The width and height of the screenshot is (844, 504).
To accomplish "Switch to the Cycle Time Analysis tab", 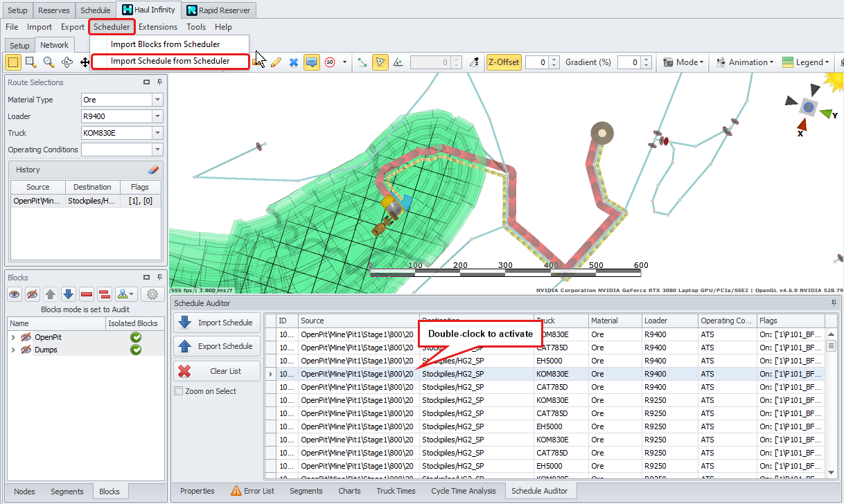I will click(463, 491).
